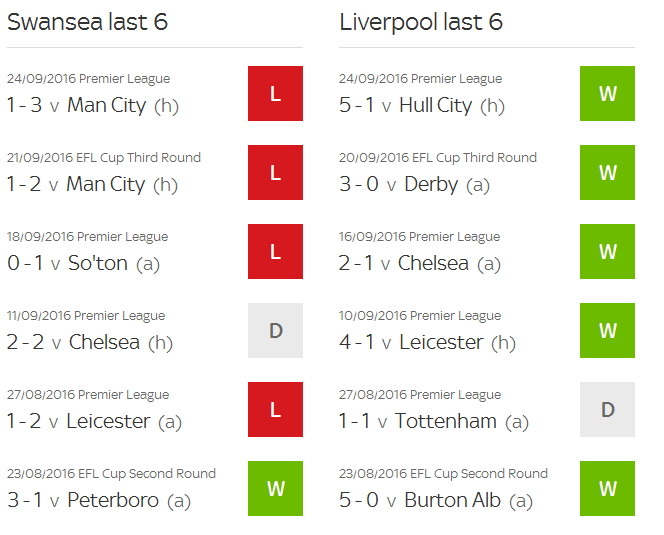Click the L badge beside Swansea's Leicester away result
The width and height of the screenshot is (664, 535).
click(275, 409)
